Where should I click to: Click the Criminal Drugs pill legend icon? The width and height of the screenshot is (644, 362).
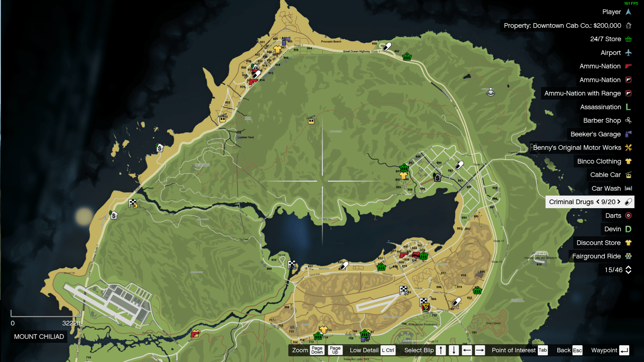tap(628, 202)
